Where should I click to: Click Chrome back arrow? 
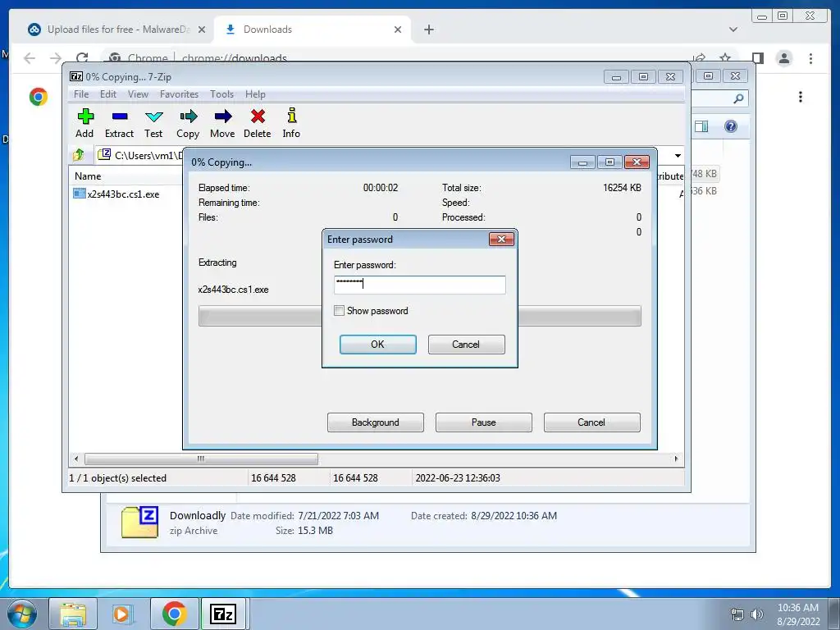(x=30, y=58)
